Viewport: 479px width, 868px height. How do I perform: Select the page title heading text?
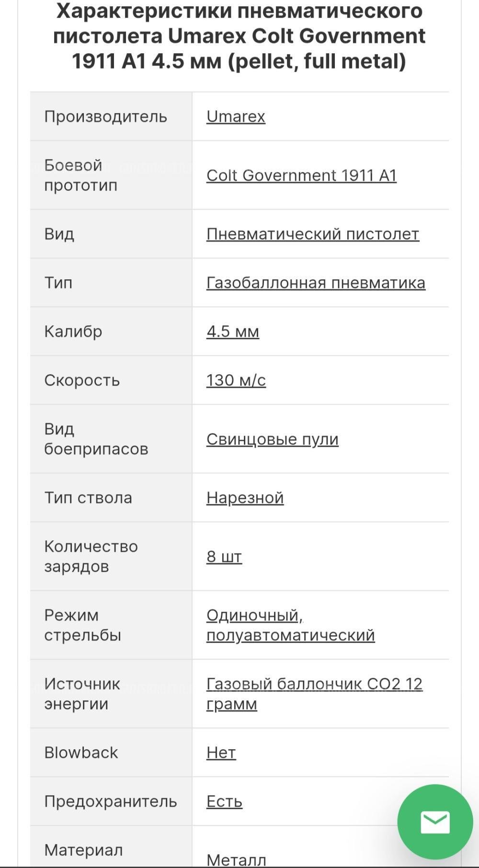[x=239, y=35]
